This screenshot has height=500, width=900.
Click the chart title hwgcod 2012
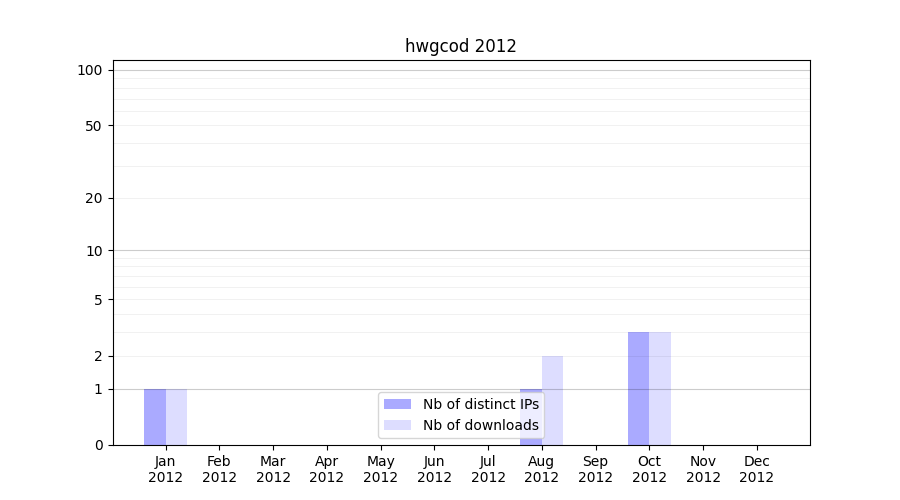460,46
